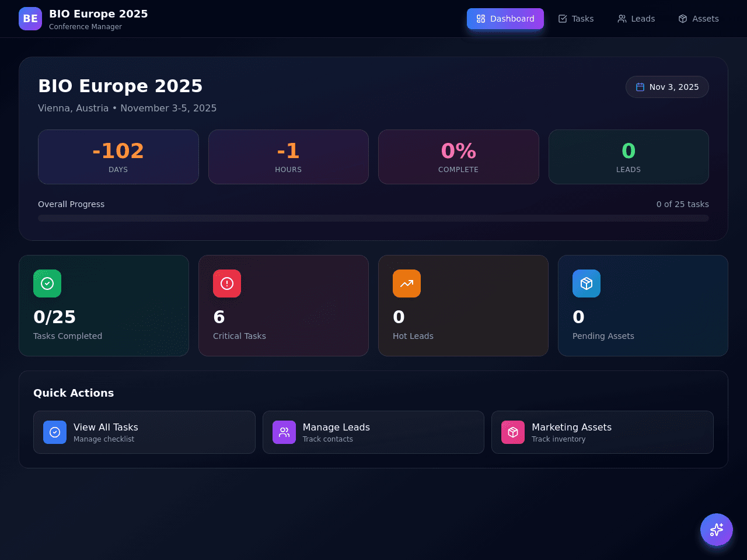The width and height of the screenshot is (747, 560).
Task: Open Marketing Assets quick action
Action: point(602,432)
